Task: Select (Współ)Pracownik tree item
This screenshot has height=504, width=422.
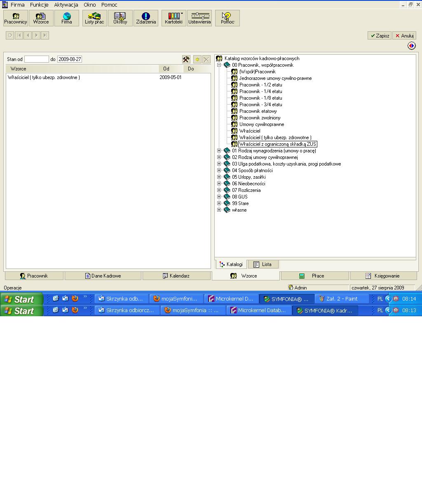Action: point(258,72)
